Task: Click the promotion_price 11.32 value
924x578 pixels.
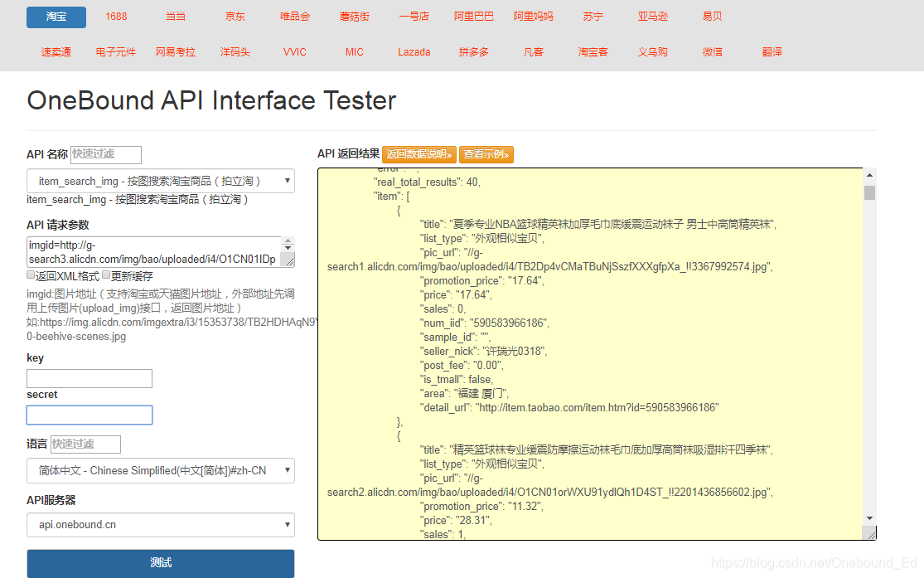Action: click(525, 507)
